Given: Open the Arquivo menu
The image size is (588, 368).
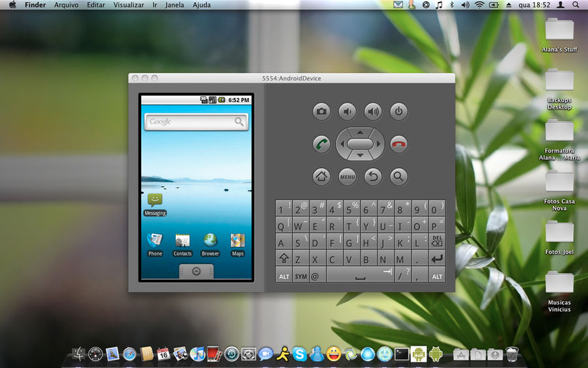Looking at the screenshot, I should point(67,5).
